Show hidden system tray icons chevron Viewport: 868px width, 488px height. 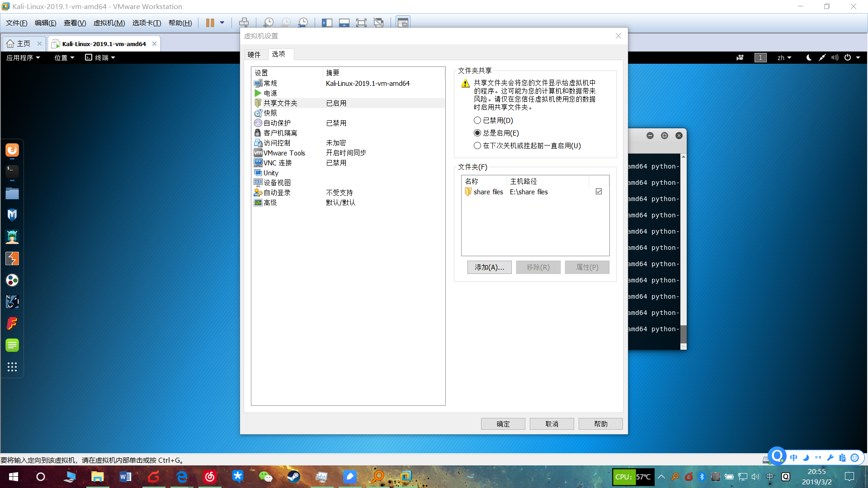661,477
